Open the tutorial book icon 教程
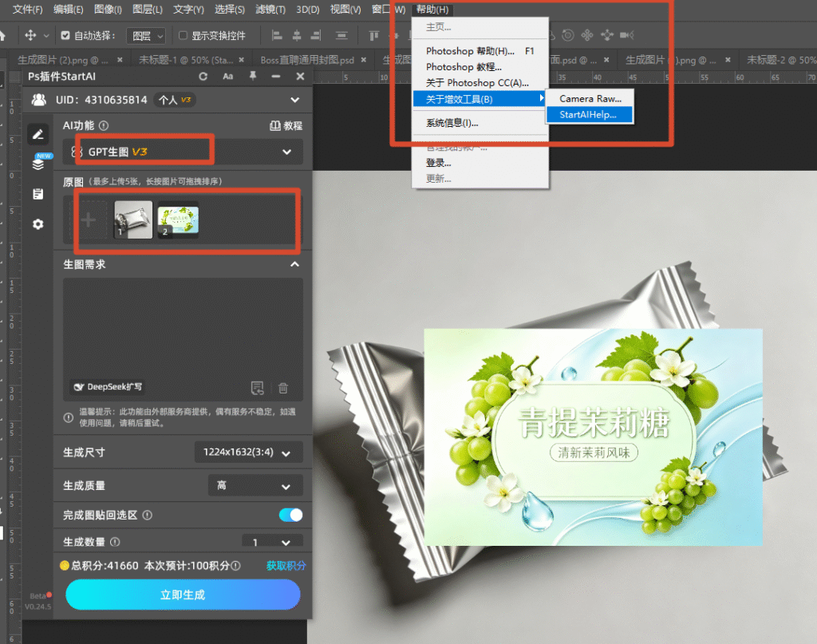This screenshot has width=817, height=644. pyautogui.click(x=286, y=125)
